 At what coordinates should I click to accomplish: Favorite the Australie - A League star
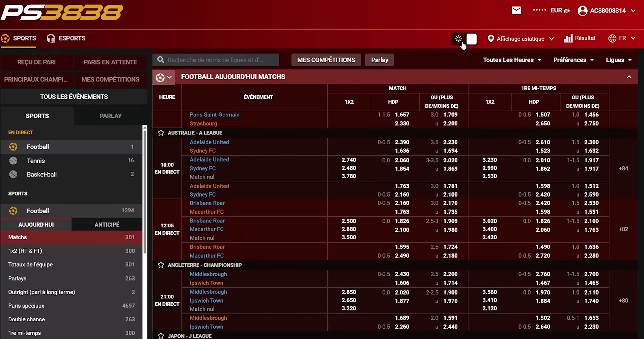(161, 133)
